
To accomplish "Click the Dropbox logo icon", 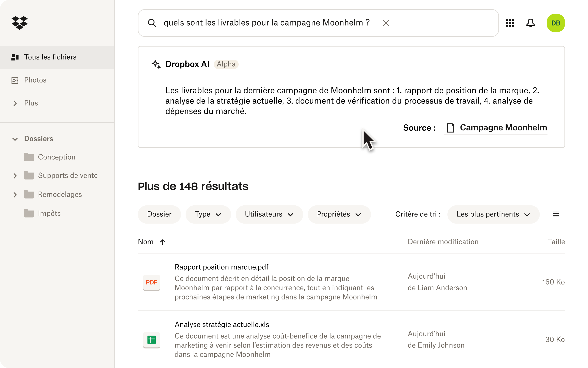I will [x=20, y=23].
